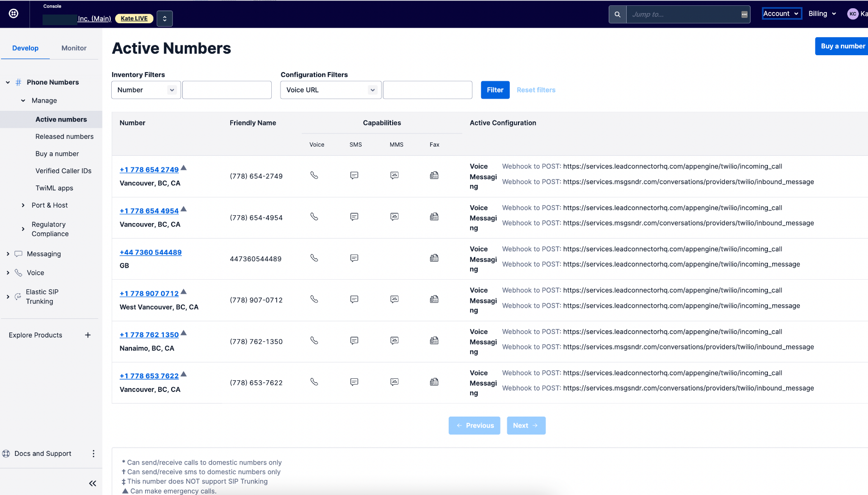
Task: Select Active numbers in sidebar
Action: click(61, 120)
